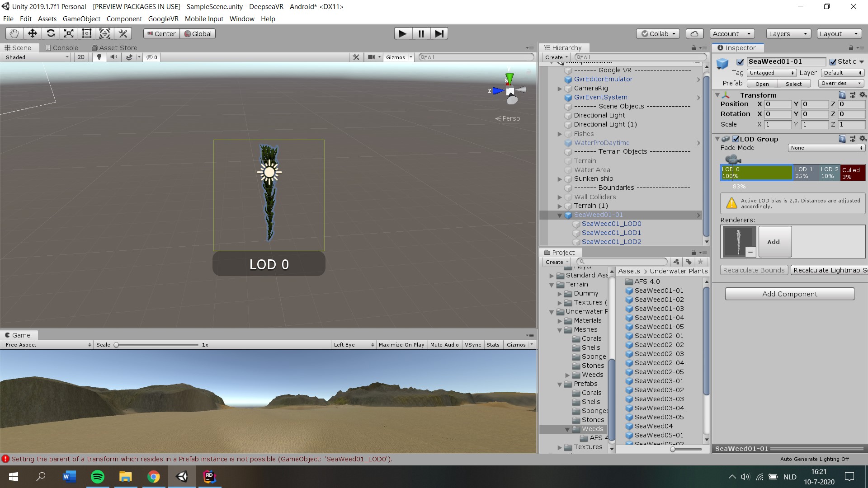Screen dimensions: 868x488
Task: Toggle scene audio speaker icon
Action: 113,57
